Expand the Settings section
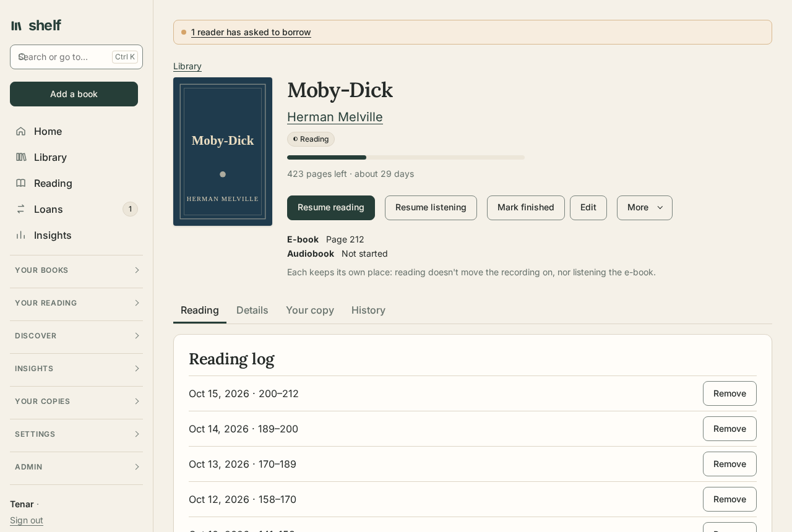792x532 pixels. tap(76, 434)
